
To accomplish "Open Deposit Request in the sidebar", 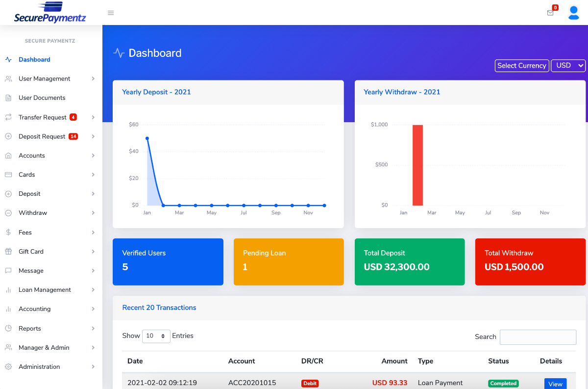I will click(x=42, y=136).
